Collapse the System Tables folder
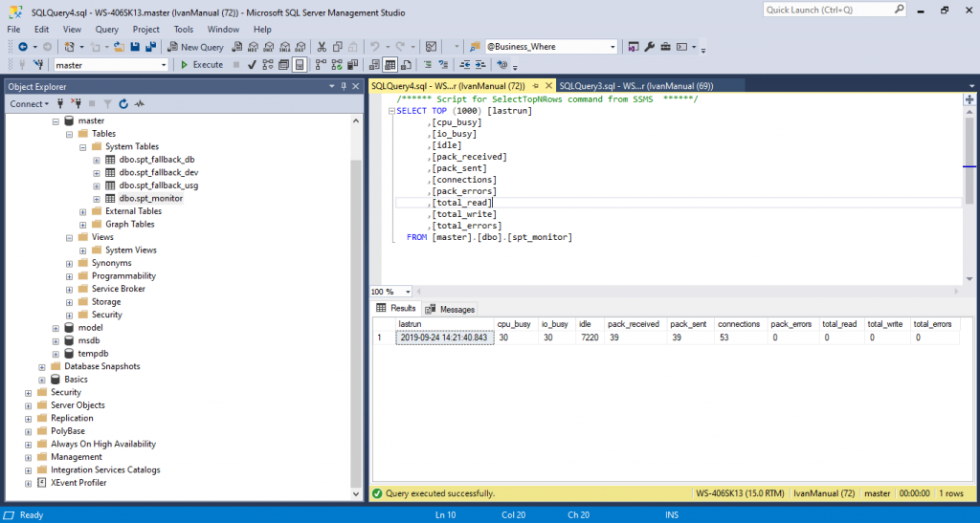Viewport: 980px width, 523px height. [x=83, y=147]
